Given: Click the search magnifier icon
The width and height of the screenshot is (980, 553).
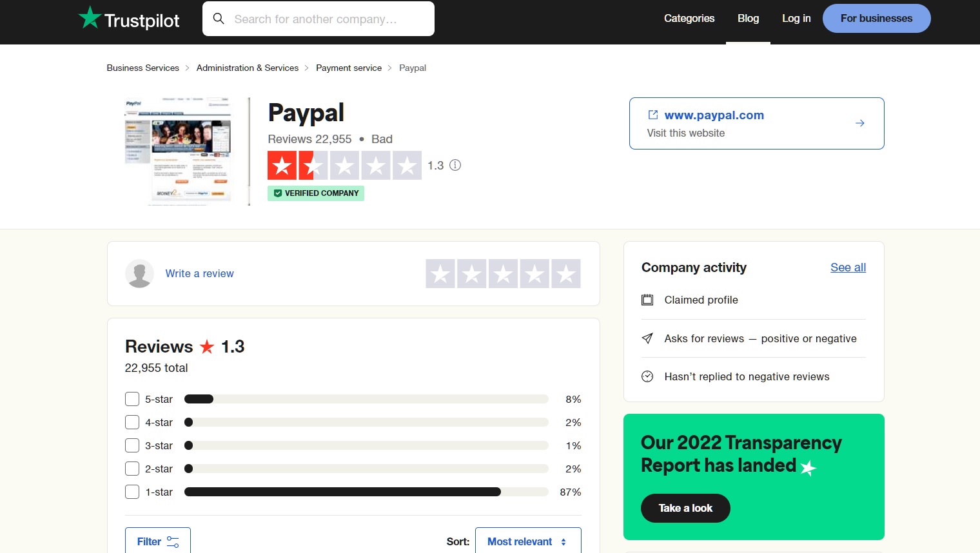Looking at the screenshot, I should [219, 19].
